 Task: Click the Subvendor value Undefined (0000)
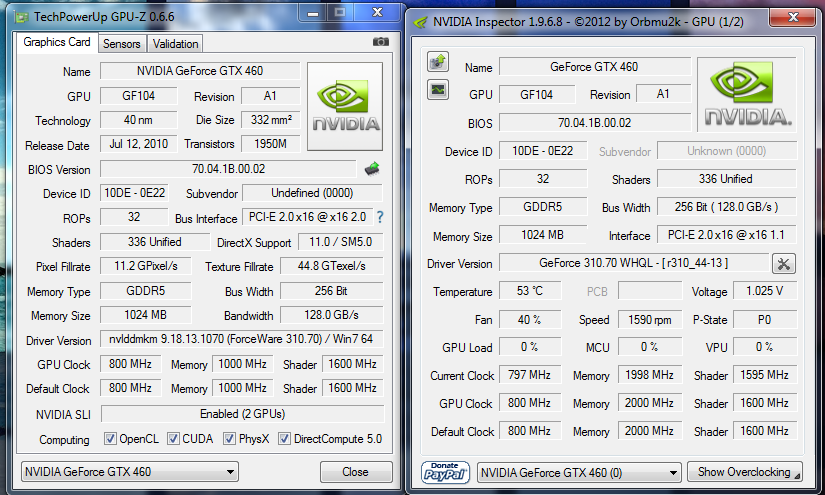tap(312, 193)
